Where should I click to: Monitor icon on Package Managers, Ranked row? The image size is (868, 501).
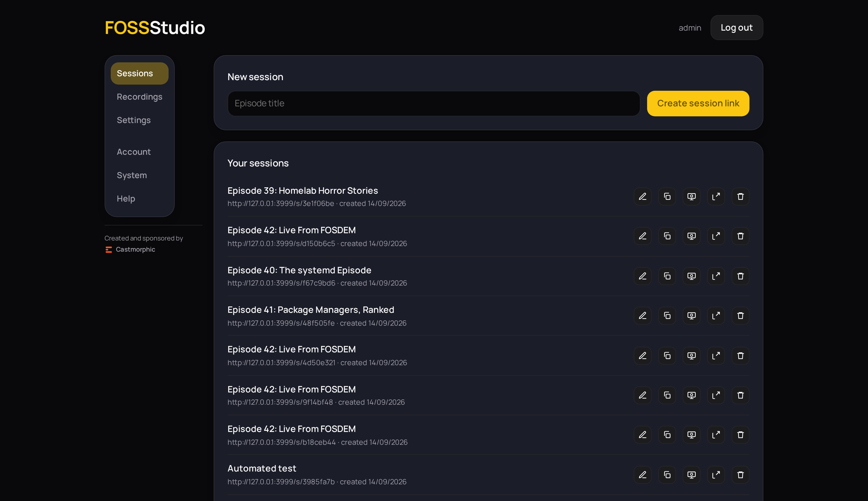click(691, 316)
